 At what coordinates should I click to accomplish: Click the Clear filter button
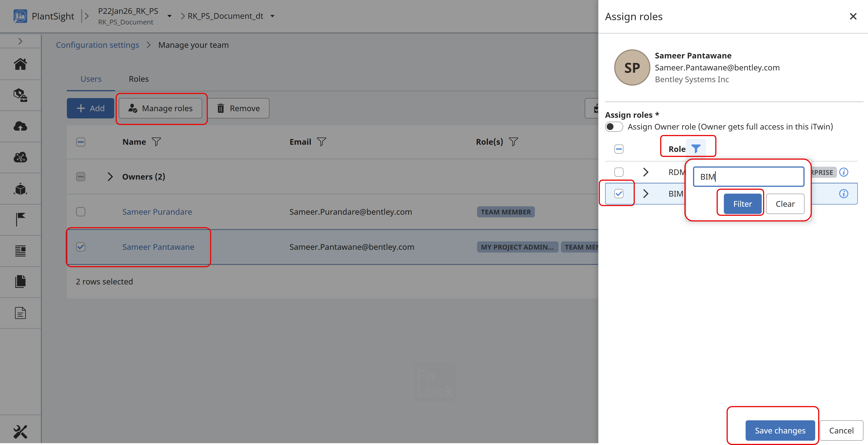[785, 204]
